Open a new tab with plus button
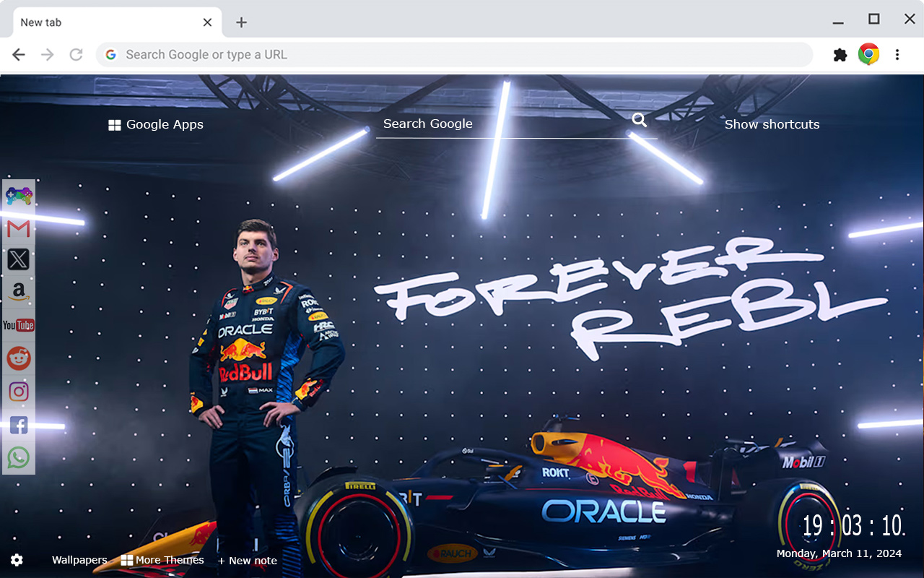 point(241,22)
